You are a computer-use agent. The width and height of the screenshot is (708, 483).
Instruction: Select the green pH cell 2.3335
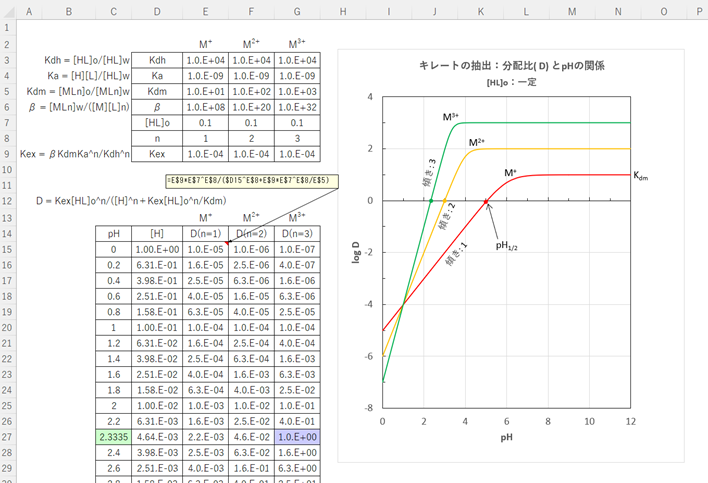[x=113, y=437]
